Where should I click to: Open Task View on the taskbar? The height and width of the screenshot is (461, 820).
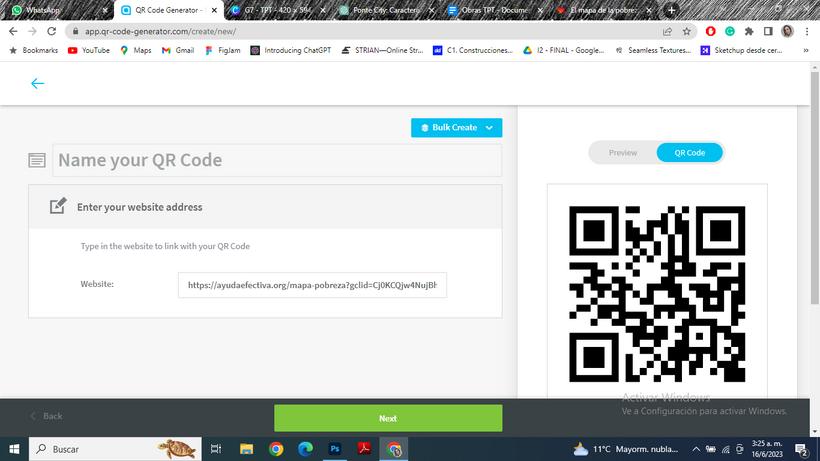pyautogui.click(x=215, y=449)
